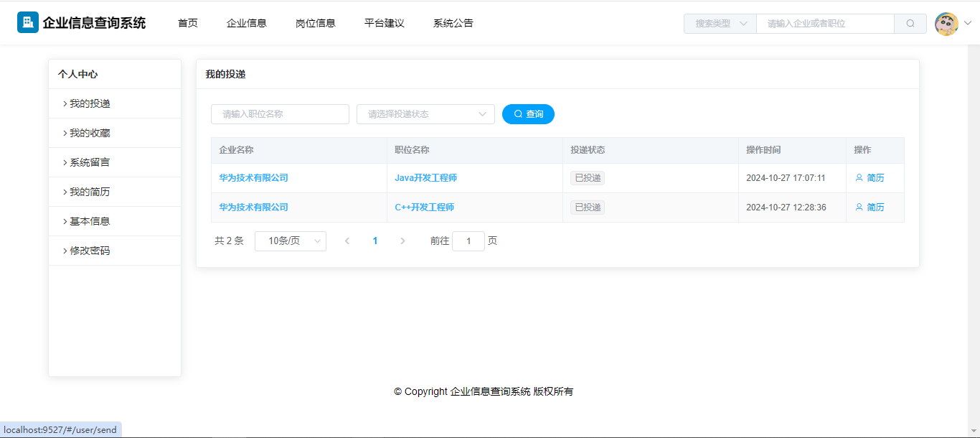Open resume for Java开发工程师 row
The height and width of the screenshot is (438, 980).
(870, 178)
